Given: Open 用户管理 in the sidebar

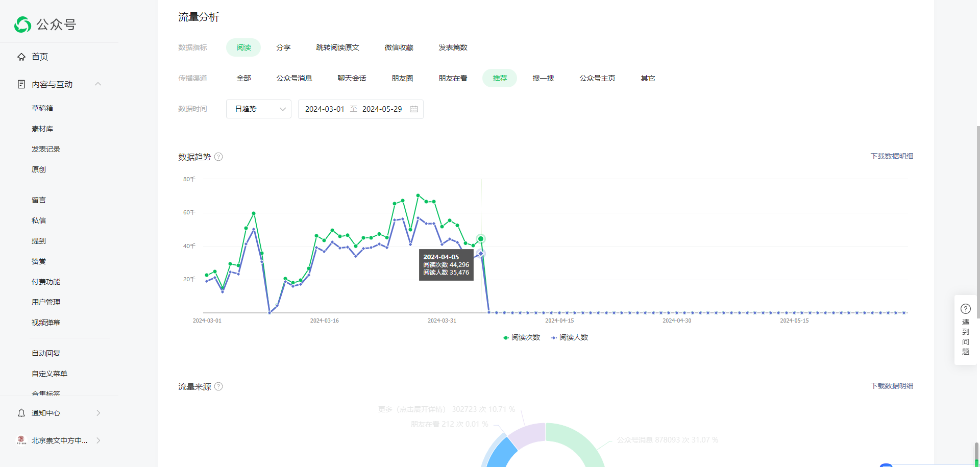Looking at the screenshot, I should pos(46,302).
